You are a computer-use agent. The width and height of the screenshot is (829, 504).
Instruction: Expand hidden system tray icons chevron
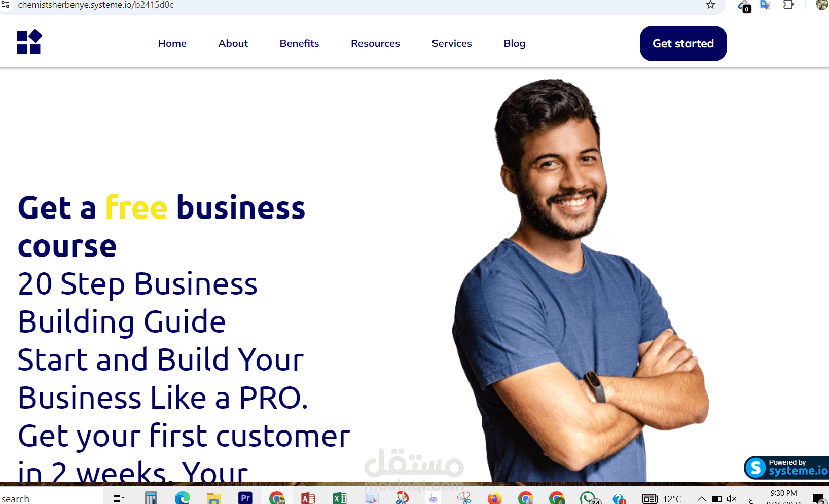point(702,499)
